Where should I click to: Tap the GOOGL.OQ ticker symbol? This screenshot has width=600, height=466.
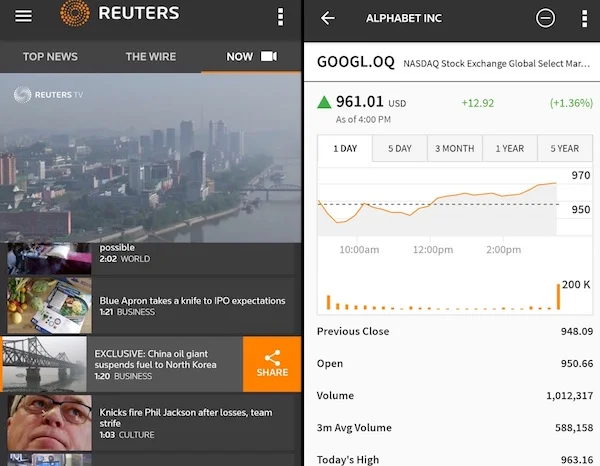pos(356,62)
